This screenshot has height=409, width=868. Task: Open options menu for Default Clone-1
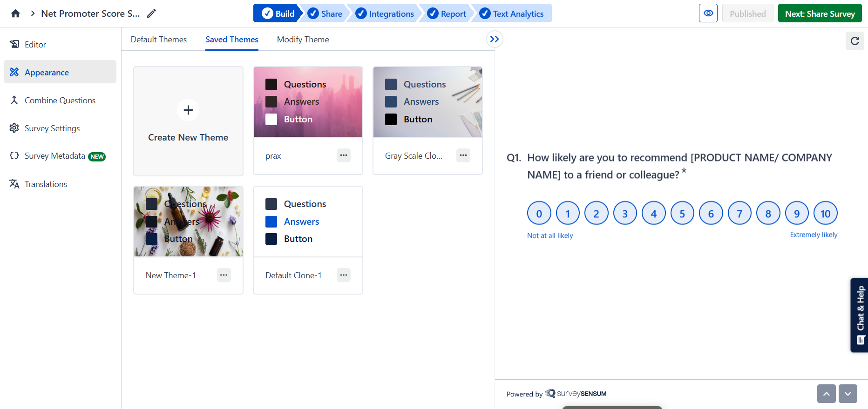pyautogui.click(x=344, y=275)
